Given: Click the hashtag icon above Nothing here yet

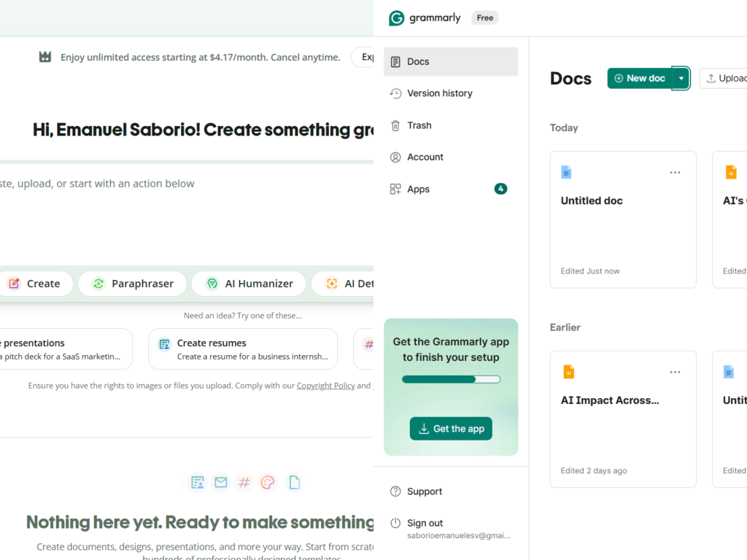Looking at the screenshot, I should [x=244, y=483].
